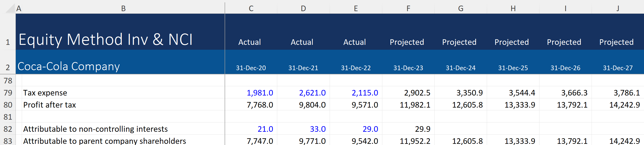The image size is (644, 145).
Task: Select row 82 header
Action: pyautogui.click(x=8, y=129)
